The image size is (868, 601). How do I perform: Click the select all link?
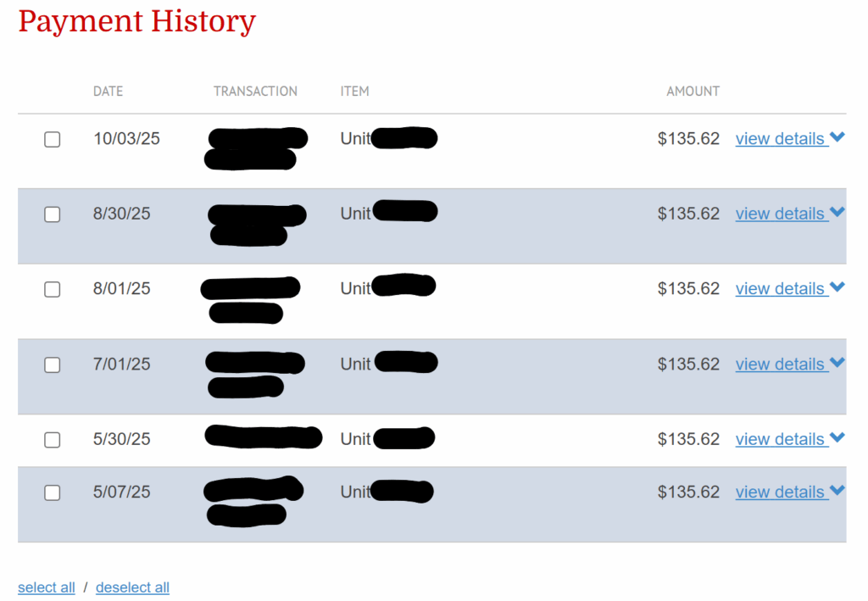tap(47, 587)
